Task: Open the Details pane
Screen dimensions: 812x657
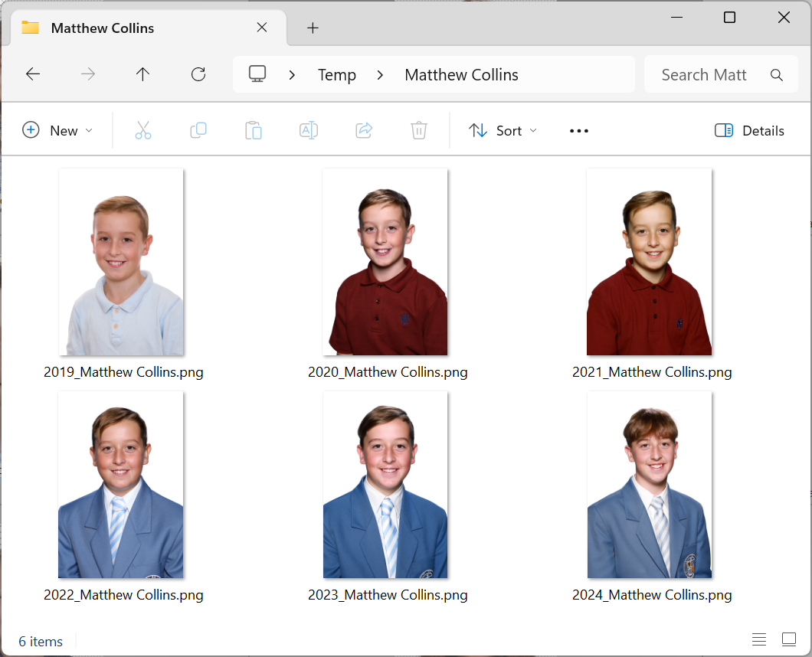Action: pyautogui.click(x=749, y=130)
